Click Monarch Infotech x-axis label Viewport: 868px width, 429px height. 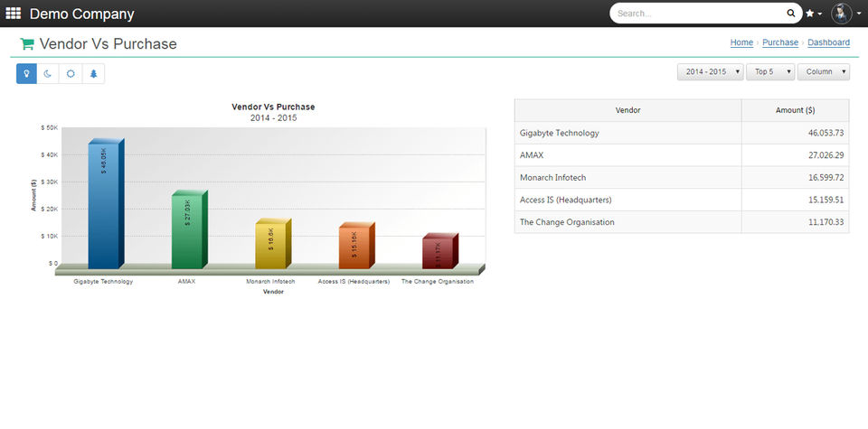pyautogui.click(x=270, y=282)
